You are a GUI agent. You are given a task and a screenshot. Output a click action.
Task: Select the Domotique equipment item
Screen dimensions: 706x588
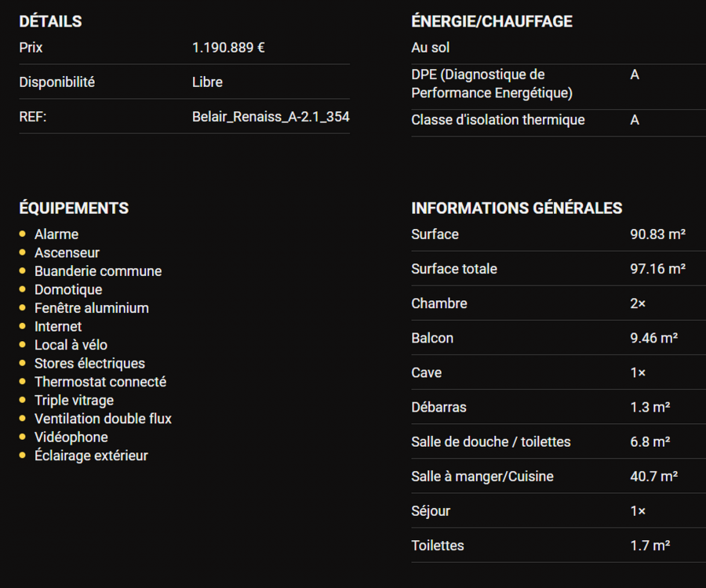[x=68, y=289]
